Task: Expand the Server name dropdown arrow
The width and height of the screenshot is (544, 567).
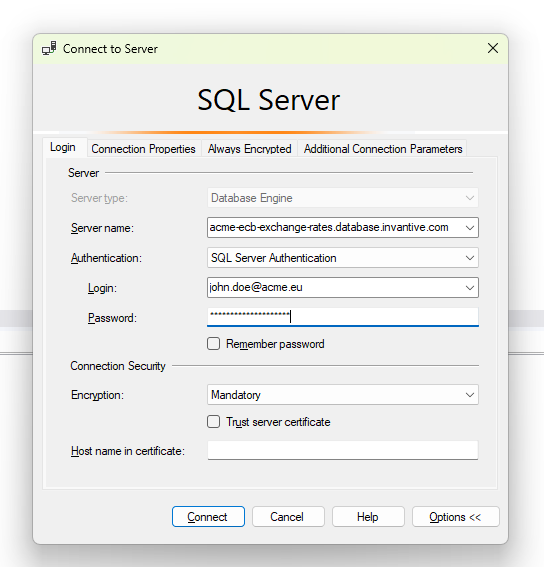Action: tap(469, 228)
